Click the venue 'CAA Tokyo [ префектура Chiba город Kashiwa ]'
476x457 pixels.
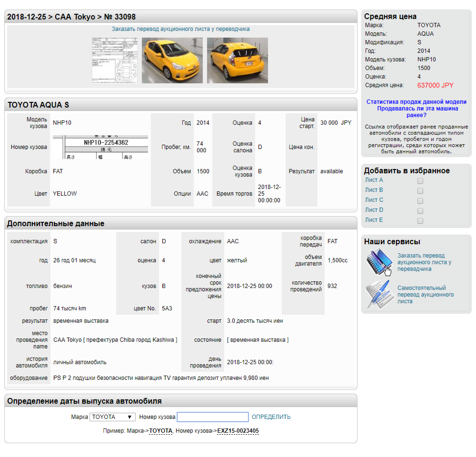115,340
